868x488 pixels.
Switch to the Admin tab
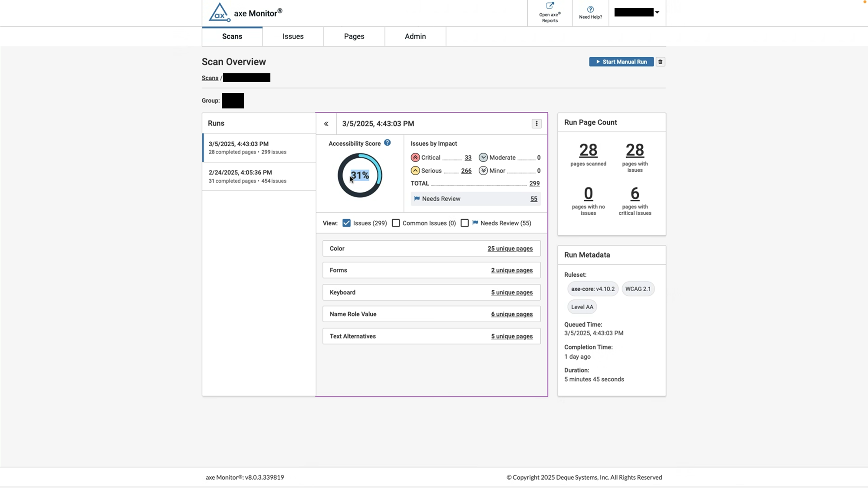click(415, 36)
